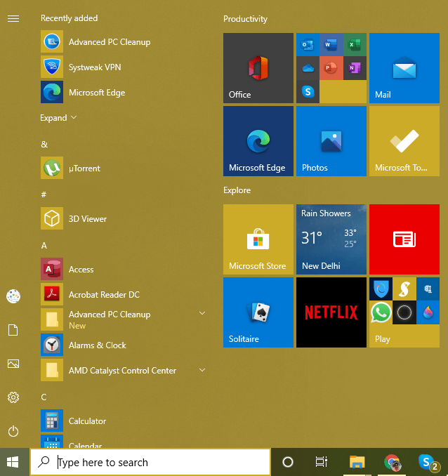Open the Mail tile

pos(404,68)
